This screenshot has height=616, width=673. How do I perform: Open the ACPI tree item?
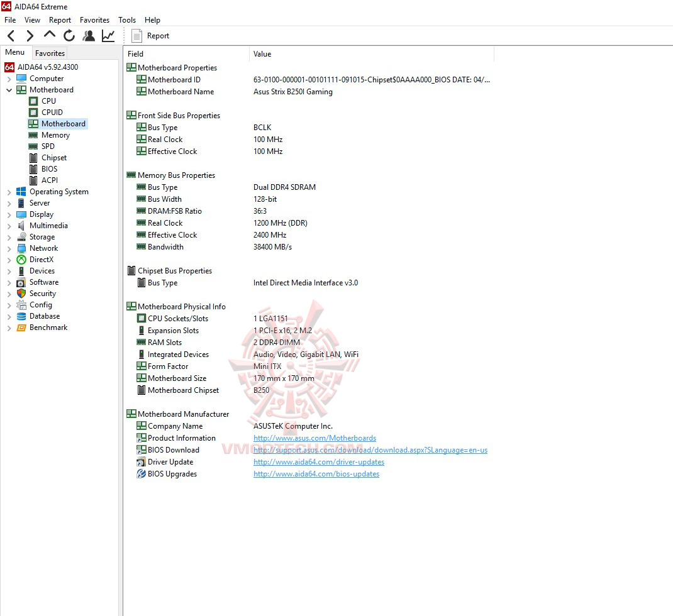(49, 180)
